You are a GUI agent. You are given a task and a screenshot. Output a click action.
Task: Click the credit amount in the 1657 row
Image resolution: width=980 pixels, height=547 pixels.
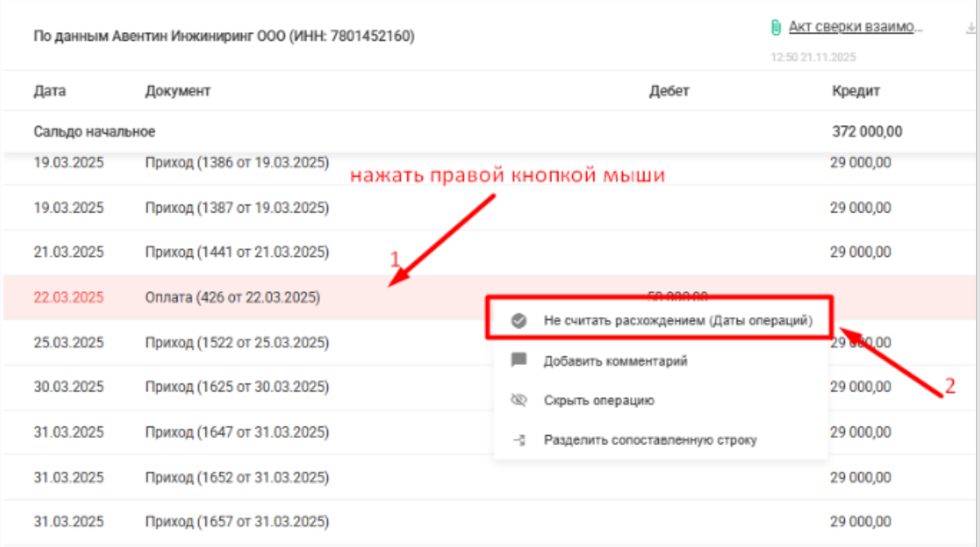[861, 522]
